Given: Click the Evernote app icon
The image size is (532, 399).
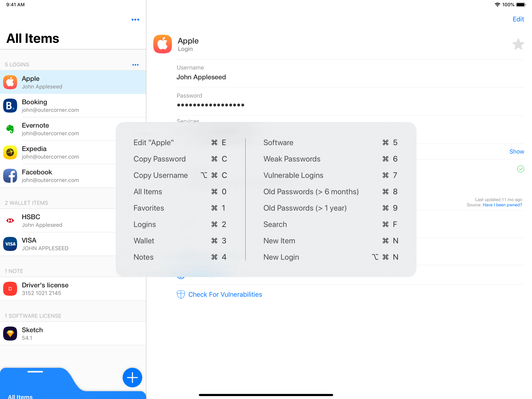Looking at the screenshot, I should tap(10, 129).
